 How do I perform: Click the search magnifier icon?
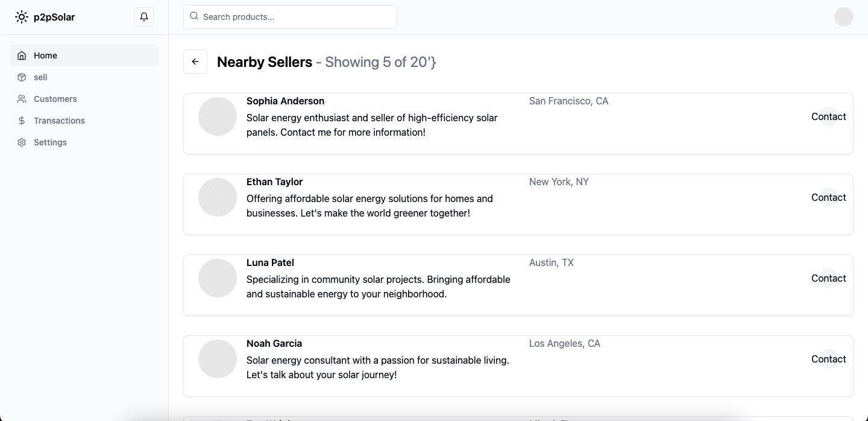pos(194,16)
